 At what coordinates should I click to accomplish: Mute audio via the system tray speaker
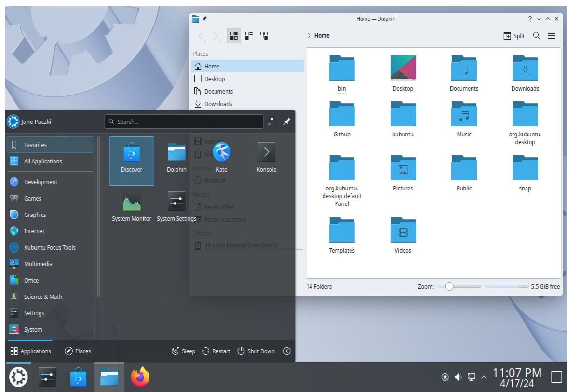pos(458,377)
